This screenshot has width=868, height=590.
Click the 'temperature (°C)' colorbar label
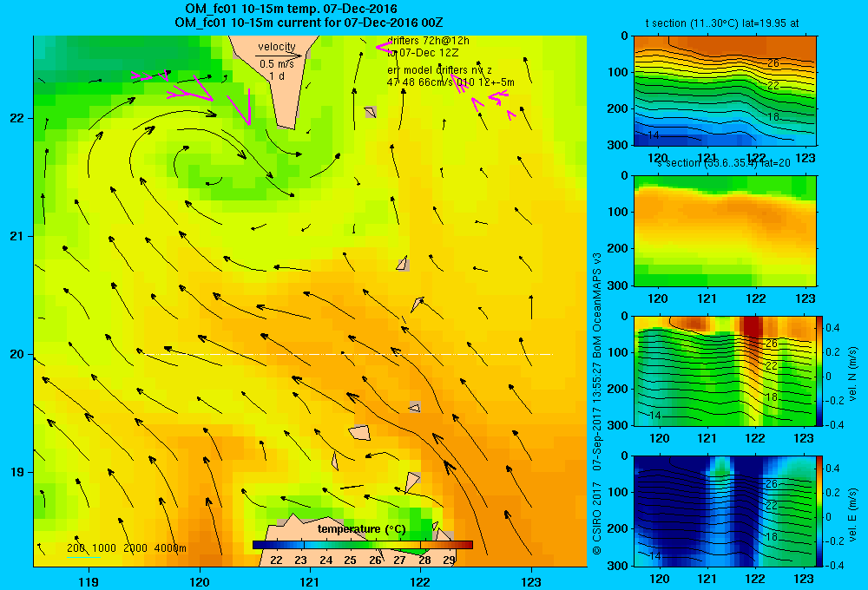pos(361,529)
